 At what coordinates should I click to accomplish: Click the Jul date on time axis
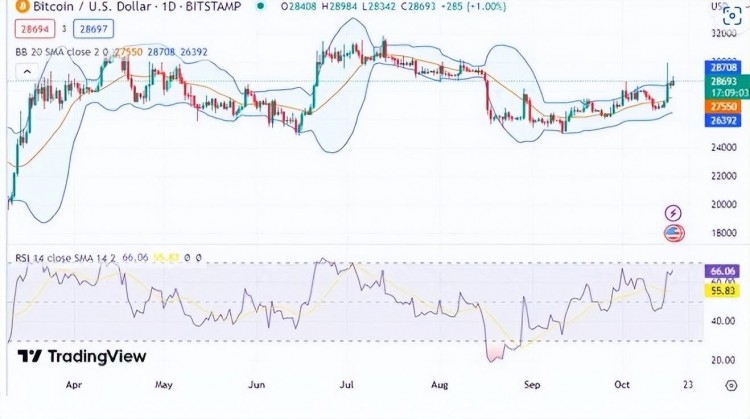click(x=346, y=385)
